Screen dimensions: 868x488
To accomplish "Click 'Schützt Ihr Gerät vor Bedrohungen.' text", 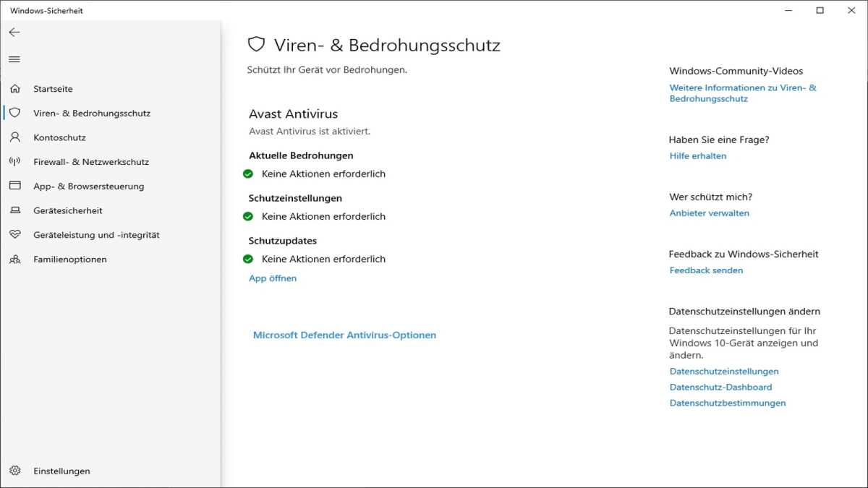I will point(327,70).
